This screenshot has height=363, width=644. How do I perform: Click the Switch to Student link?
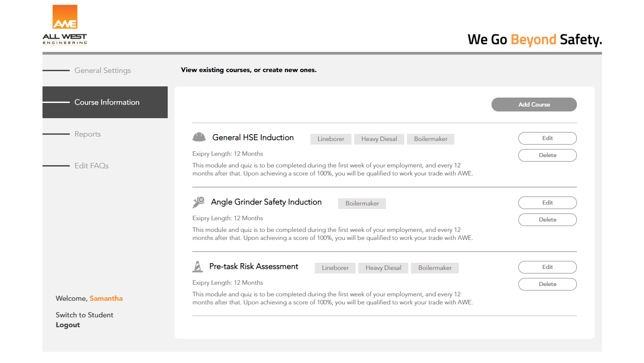click(85, 315)
